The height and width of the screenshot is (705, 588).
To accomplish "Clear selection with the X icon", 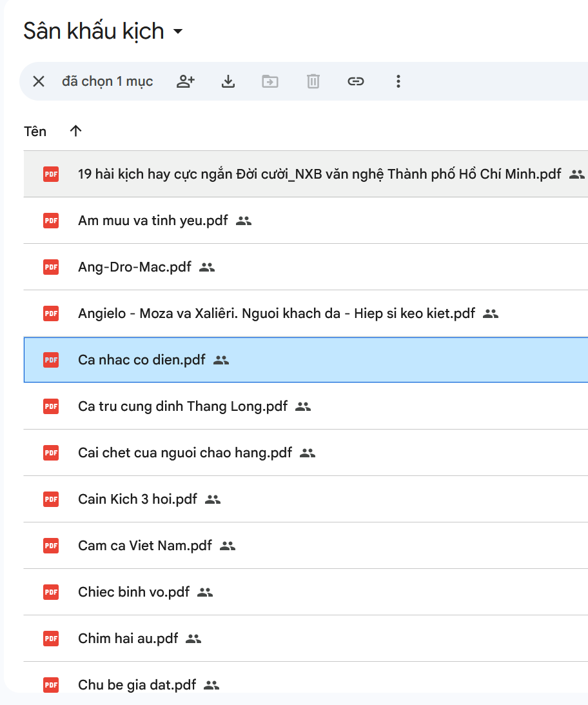I will pyautogui.click(x=39, y=81).
